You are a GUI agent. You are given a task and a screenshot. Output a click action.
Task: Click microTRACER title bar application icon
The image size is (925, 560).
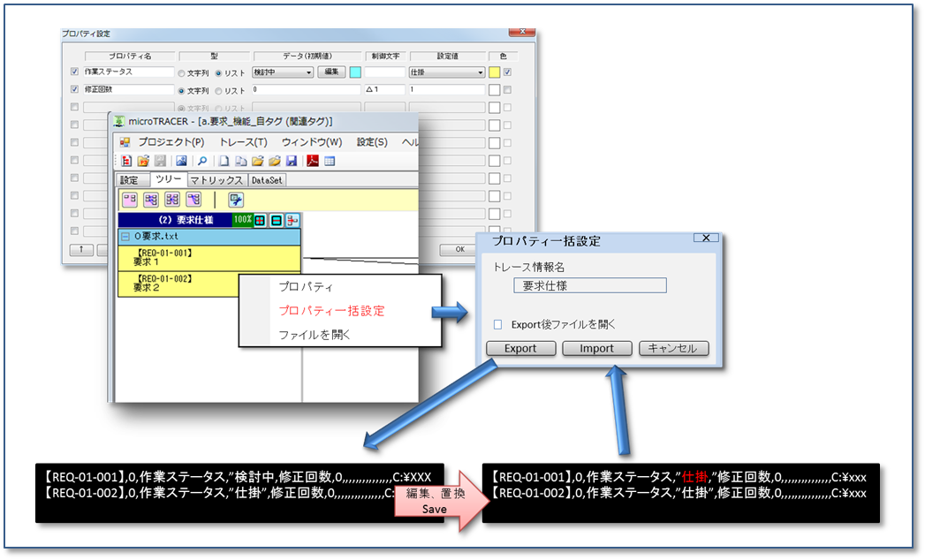coord(118,121)
